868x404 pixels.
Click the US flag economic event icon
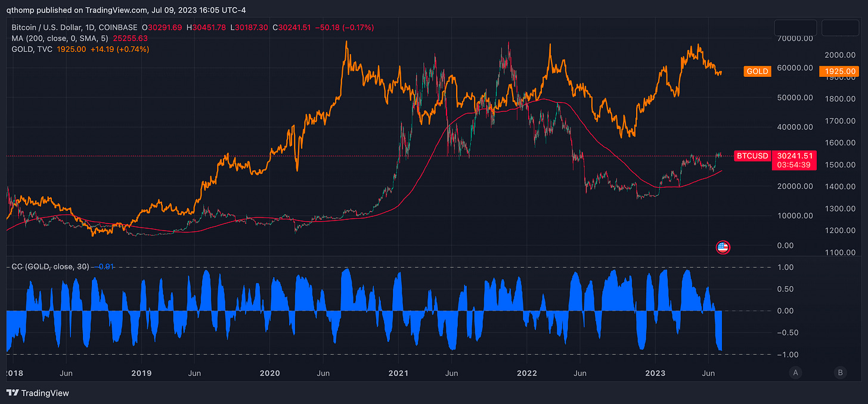coord(723,247)
